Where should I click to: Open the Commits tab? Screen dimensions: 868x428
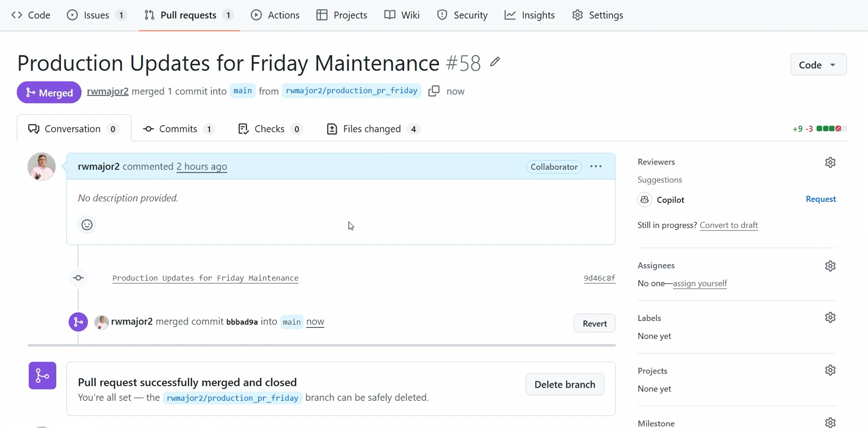pyautogui.click(x=178, y=129)
